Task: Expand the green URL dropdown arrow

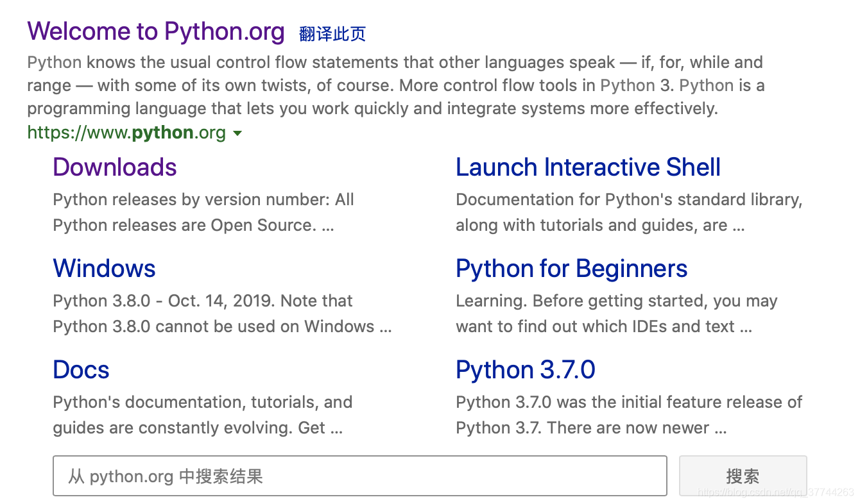Action: tap(237, 133)
